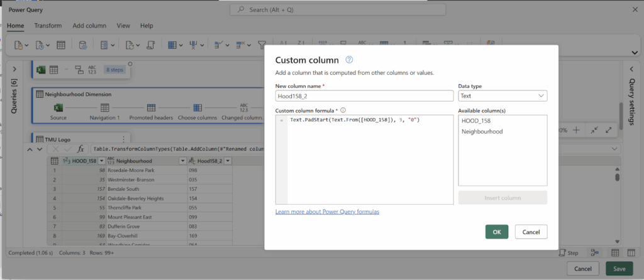Click the fx formula bar icon
The image size is (644, 280).
pyautogui.click(x=80, y=149)
